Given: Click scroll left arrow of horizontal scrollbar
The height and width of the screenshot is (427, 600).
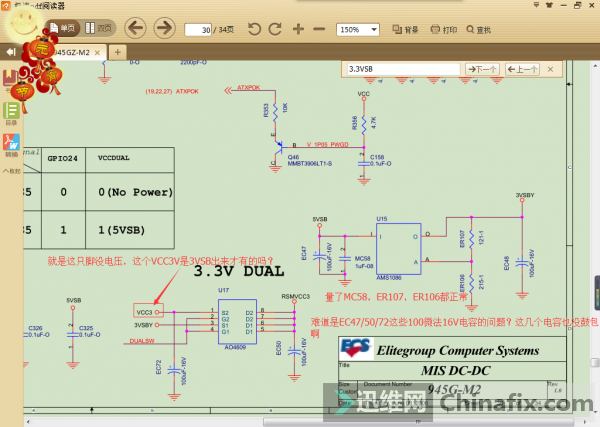Looking at the screenshot, I should (28, 422).
